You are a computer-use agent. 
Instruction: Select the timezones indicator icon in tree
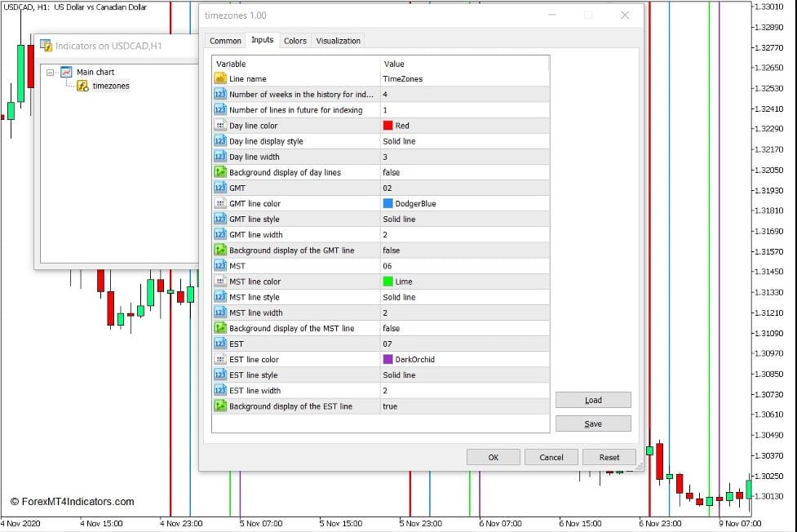pyautogui.click(x=82, y=86)
